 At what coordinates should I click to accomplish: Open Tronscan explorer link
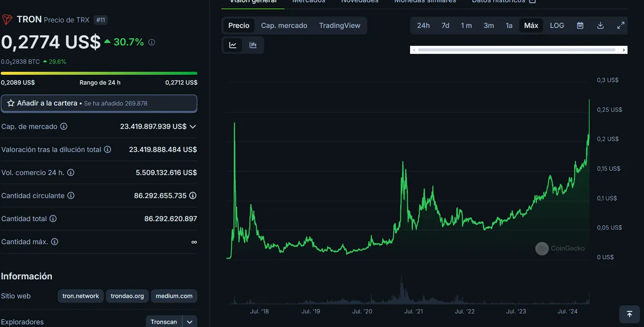164,321
